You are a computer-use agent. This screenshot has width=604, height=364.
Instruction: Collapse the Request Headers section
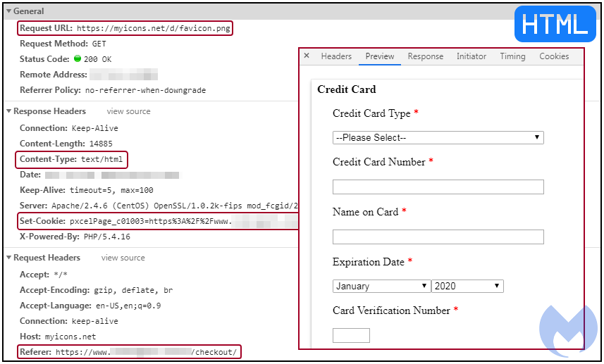[x=9, y=258]
